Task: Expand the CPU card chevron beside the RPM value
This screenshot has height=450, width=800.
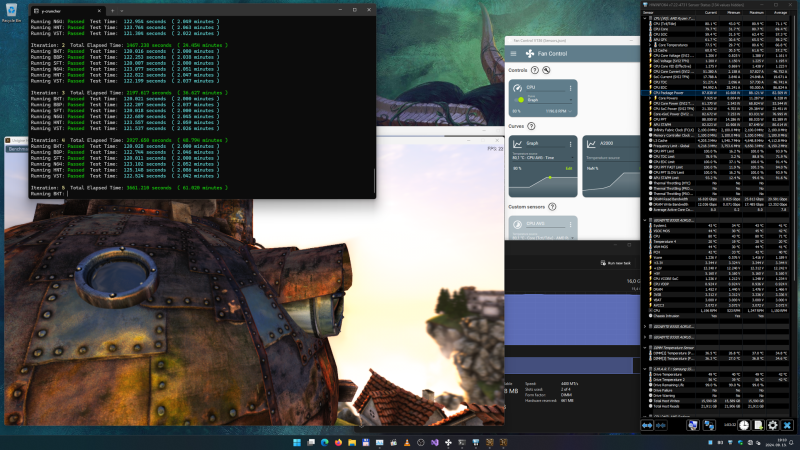Action: (570, 111)
